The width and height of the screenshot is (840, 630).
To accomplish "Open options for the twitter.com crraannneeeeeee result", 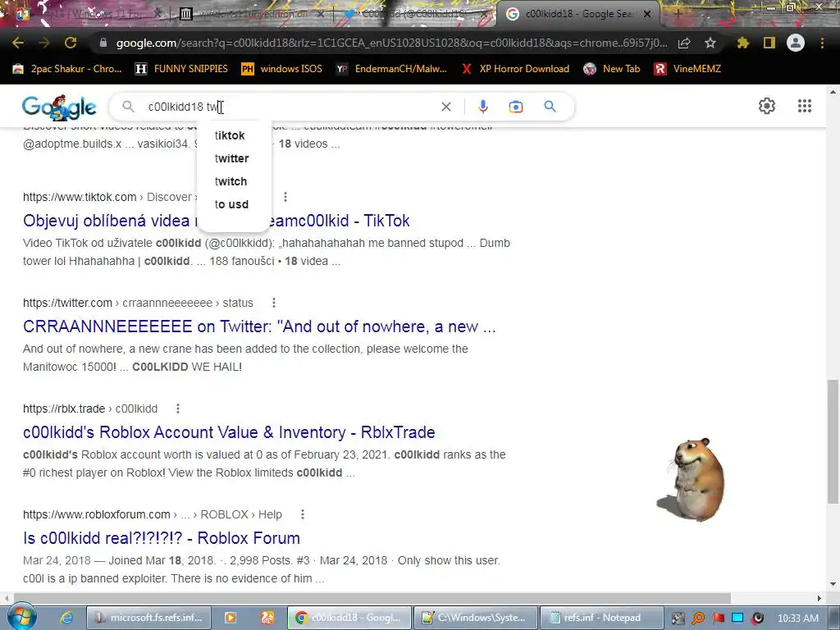I will coord(274,303).
